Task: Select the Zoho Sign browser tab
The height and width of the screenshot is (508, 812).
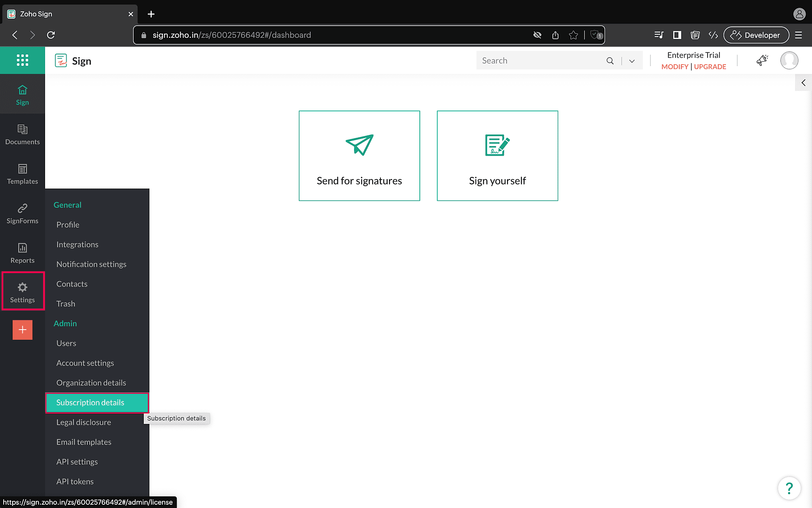Action: (70, 14)
